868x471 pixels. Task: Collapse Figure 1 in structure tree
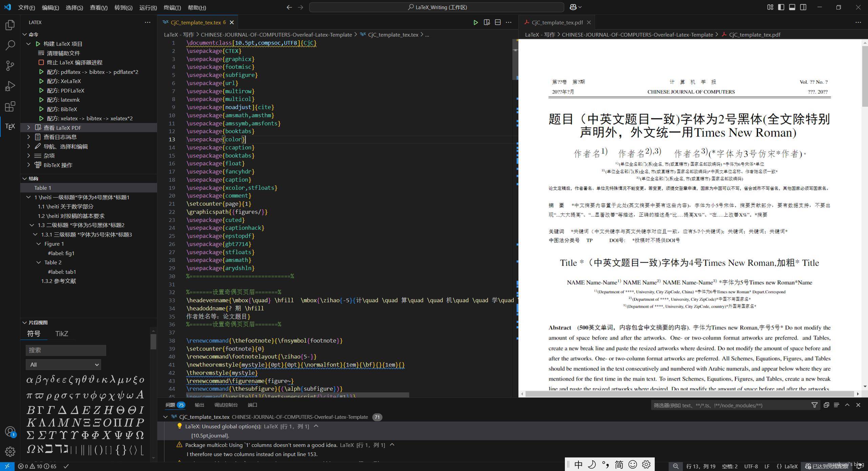point(39,244)
